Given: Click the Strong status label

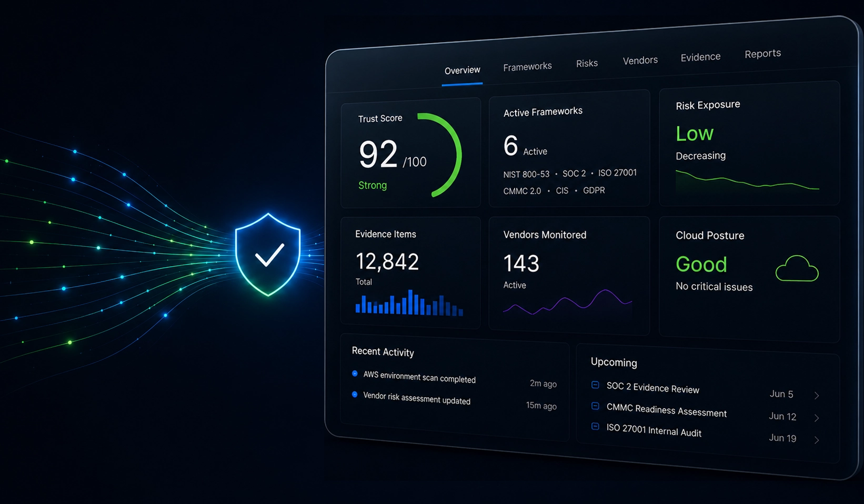Looking at the screenshot, I should click(373, 185).
